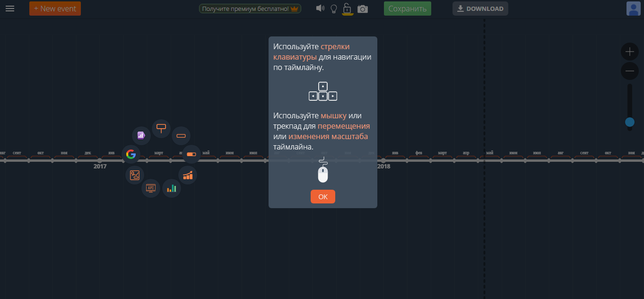Image resolution: width=644 pixels, height=299 pixels.
Task: Open the profile avatar menu at top right
Action: coord(633,8)
